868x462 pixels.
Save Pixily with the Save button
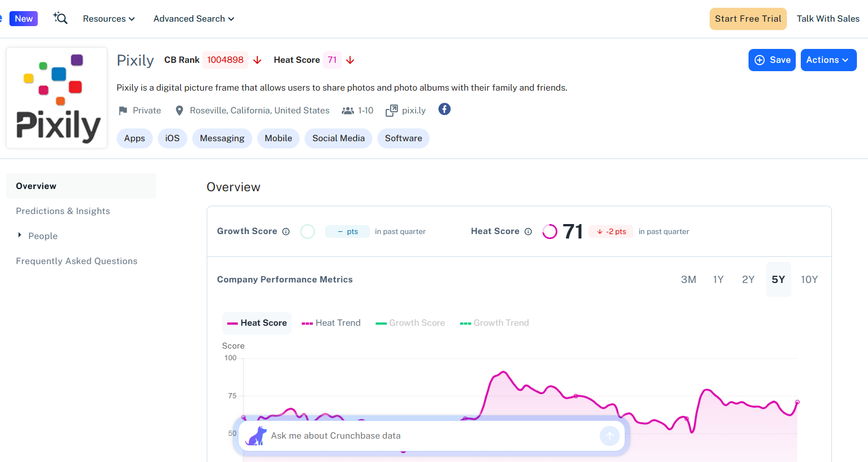(772, 60)
